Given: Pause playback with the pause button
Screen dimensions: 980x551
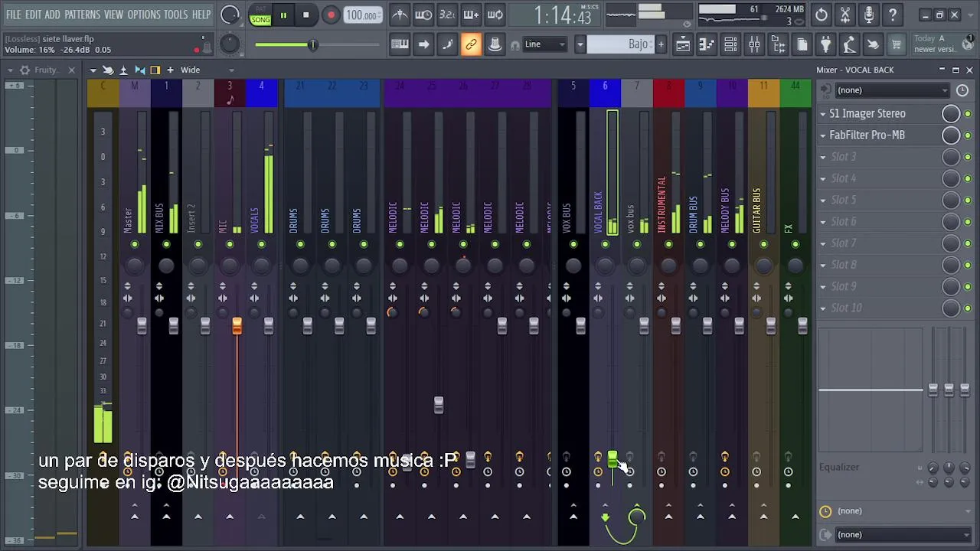Looking at the screenshot, I should pyautogui.click(x=283, y=15).
